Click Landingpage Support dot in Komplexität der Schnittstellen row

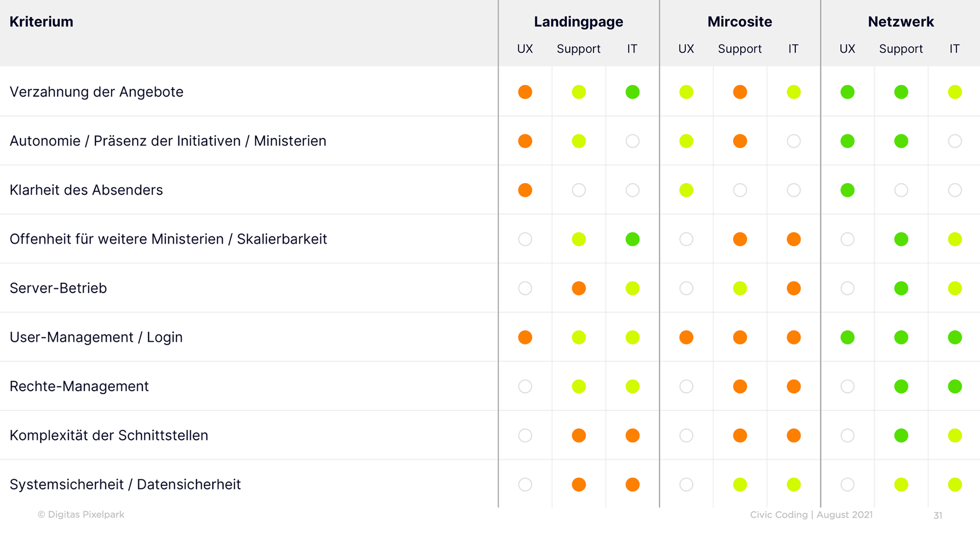(x=579, y=435)
